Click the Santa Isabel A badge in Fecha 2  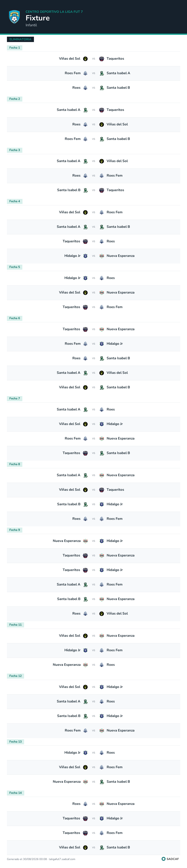pos(85,110)
